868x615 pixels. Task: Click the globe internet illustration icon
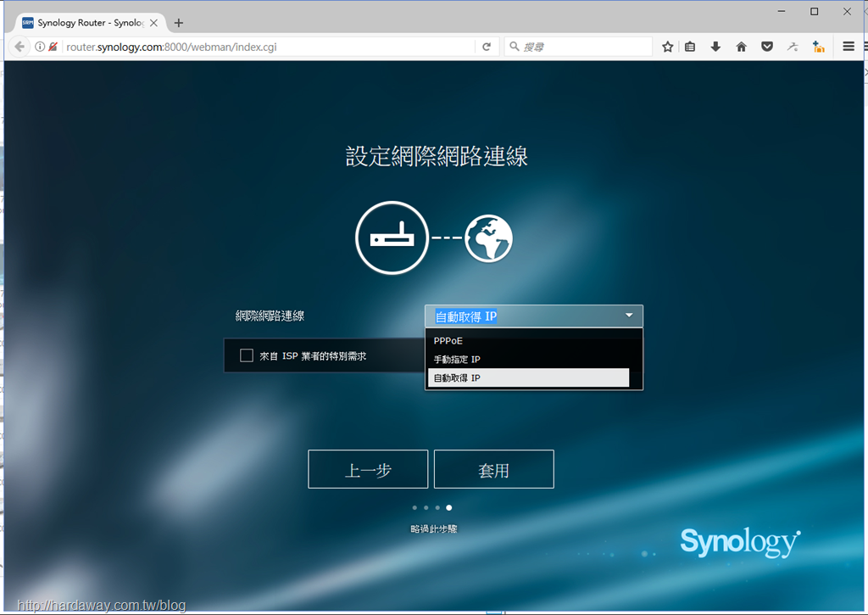point(489,238)
